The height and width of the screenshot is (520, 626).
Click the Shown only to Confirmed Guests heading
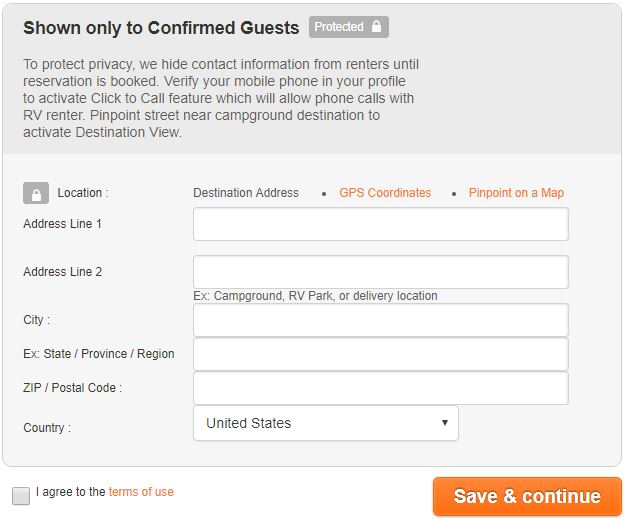161,28
